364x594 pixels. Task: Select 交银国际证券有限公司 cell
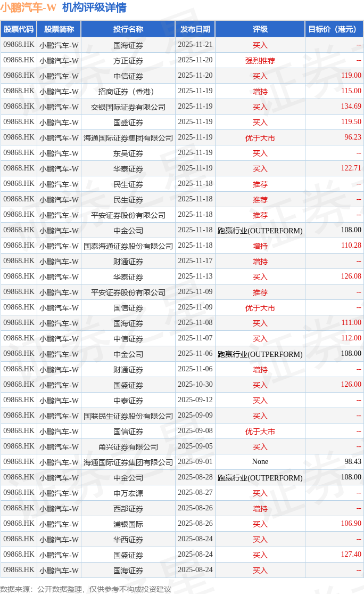pyautogui.click(x=128, y=107)
